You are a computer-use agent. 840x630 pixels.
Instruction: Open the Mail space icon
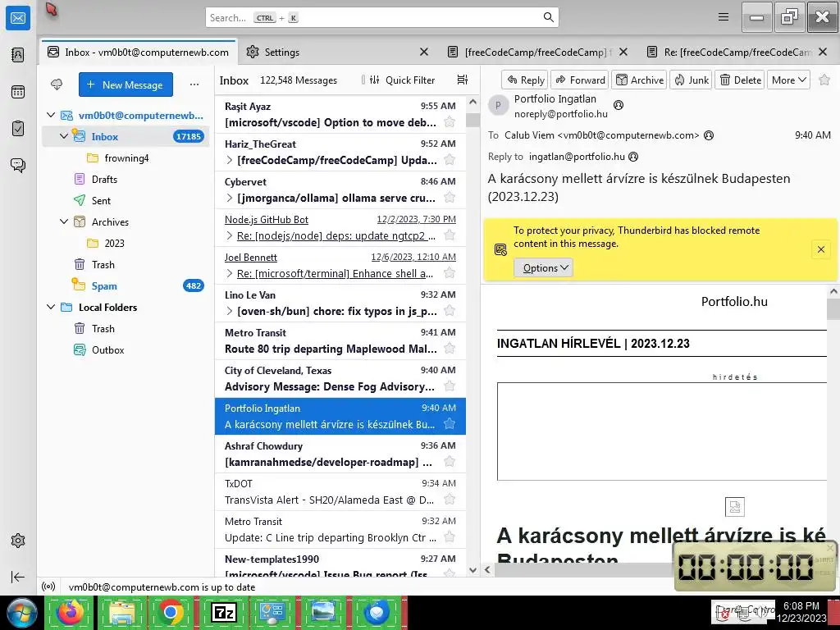(18, 18)
